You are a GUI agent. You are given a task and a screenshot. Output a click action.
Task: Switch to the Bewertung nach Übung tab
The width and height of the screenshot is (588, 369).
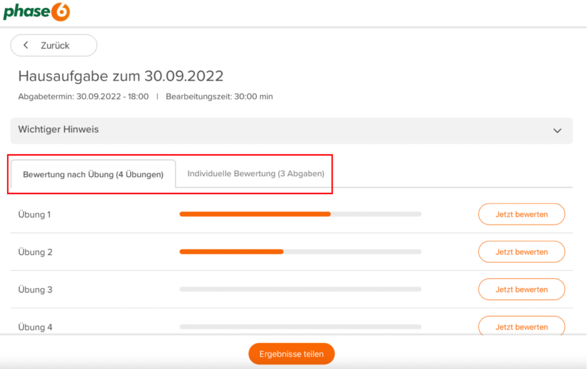click(94, 174)
